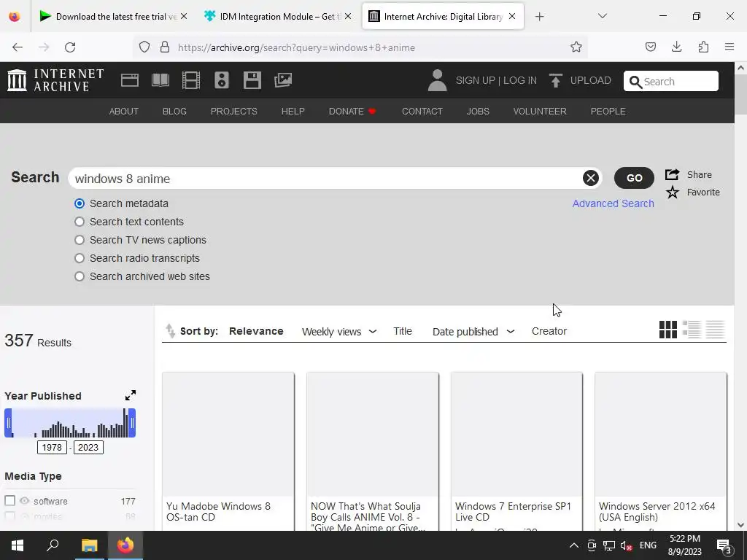Open the Video film-strip icon
The image size is (747, 560).
pyautogui.click(x=191, y=80)
